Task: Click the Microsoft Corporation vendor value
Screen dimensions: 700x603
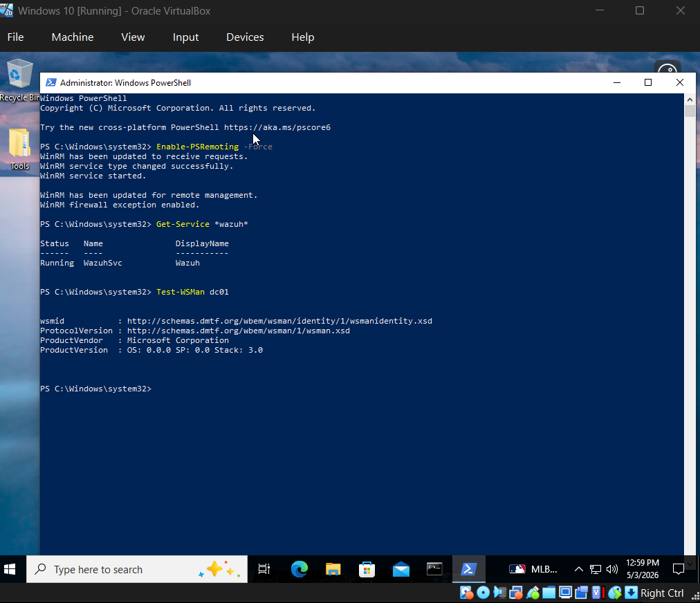Action: (x=178, y=340)
